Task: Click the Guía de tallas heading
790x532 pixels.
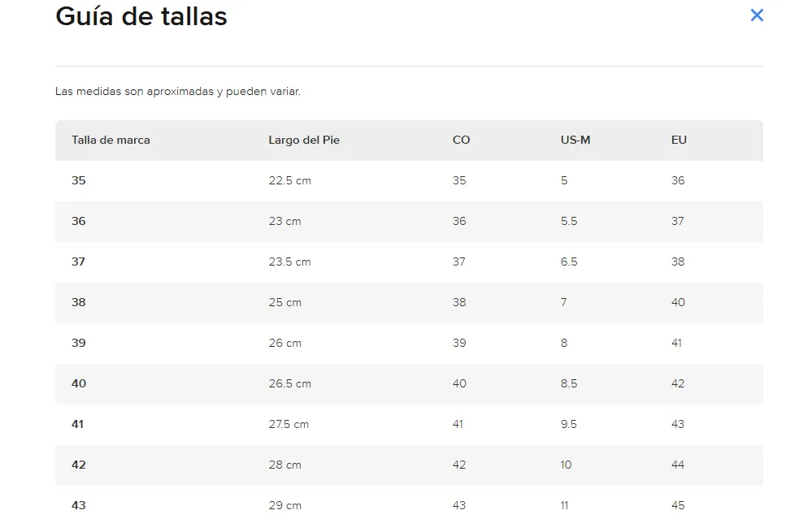Action: [x=141, y=16]
